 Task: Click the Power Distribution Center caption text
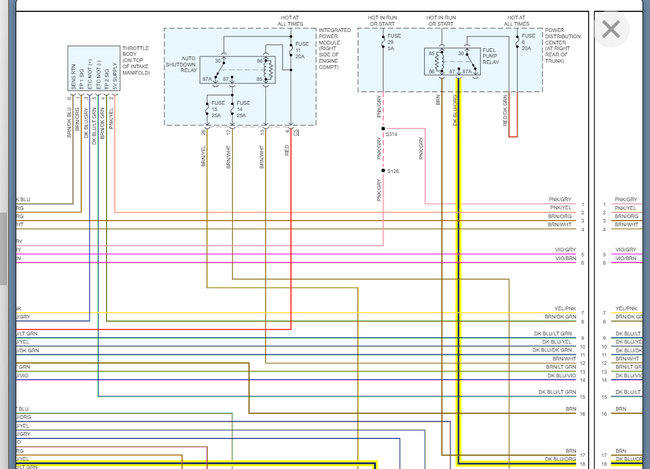(563, 46)
